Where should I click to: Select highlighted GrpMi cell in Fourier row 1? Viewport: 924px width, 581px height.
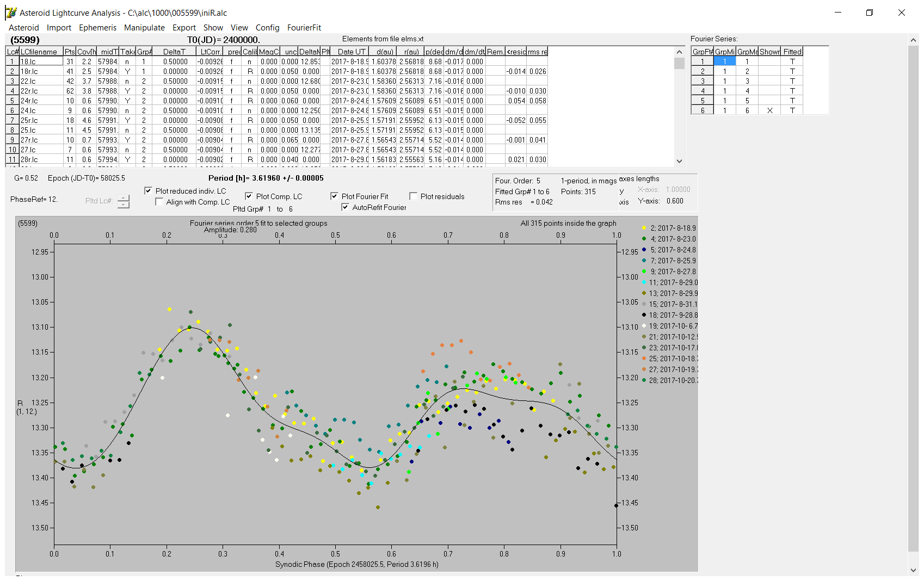tap(724, 61)
